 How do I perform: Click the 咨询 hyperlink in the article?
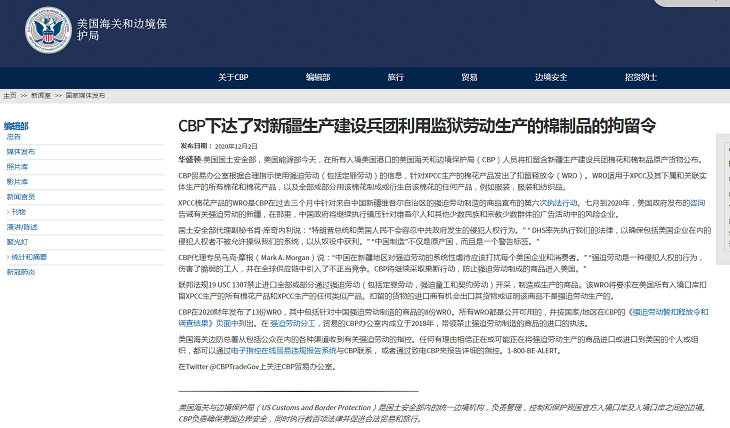[x=697, y=203]
